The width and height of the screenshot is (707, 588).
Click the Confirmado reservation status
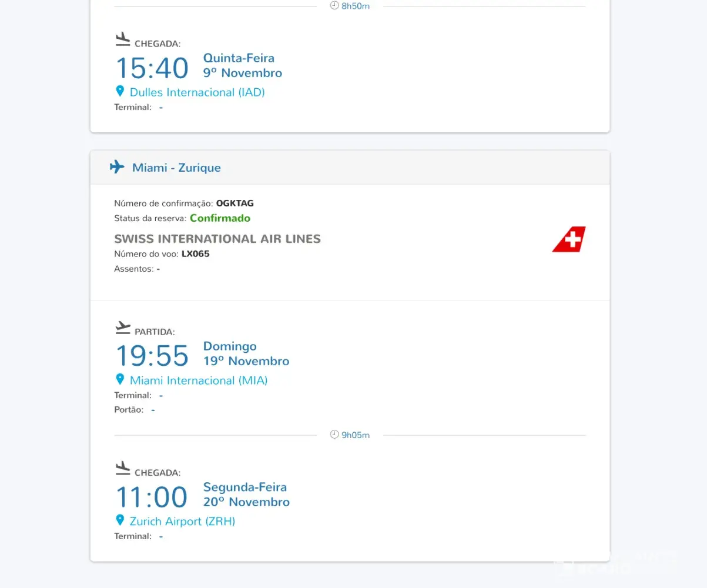pyautogui.click(x=220, y=218)
